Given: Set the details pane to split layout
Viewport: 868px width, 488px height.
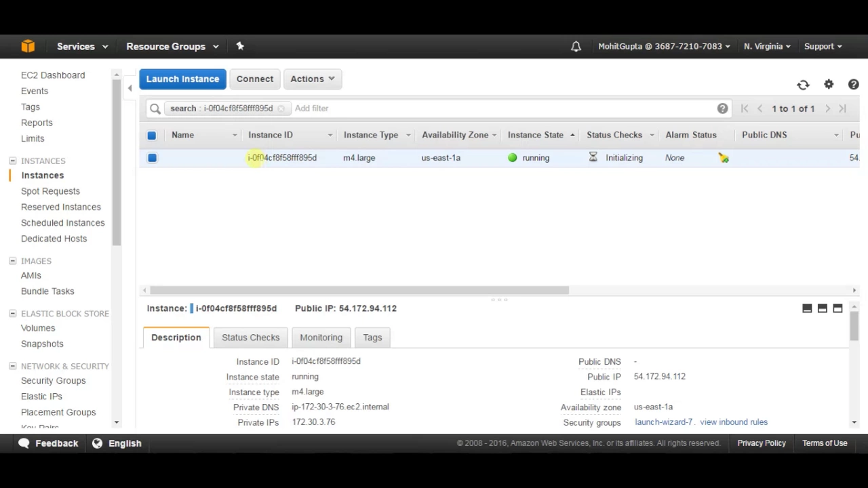Looking at the screenshot, I should click(822, 308).
